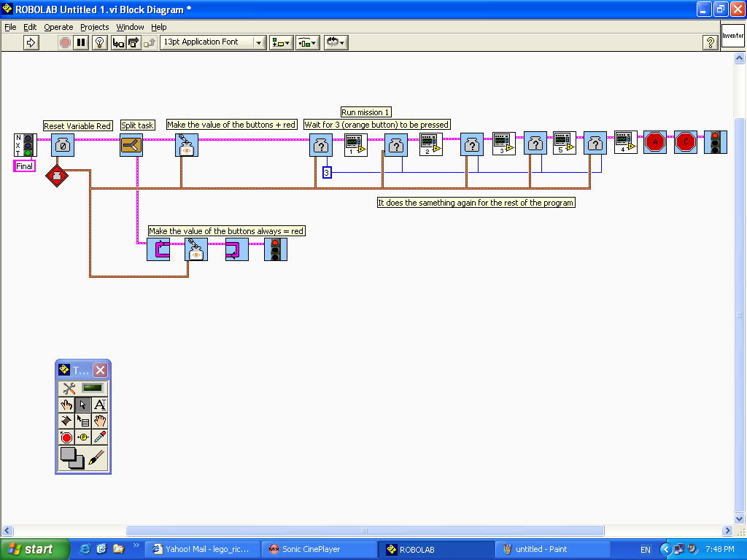The width and height of the screenshot is (747, 560).
Task: Open the Projects menu
Action: point(94,27)
